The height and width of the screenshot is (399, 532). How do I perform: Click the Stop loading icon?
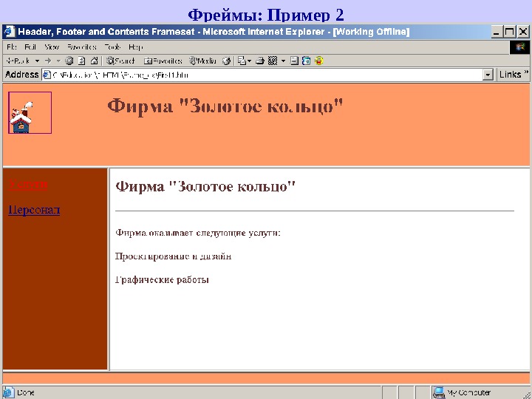[69, 61]
